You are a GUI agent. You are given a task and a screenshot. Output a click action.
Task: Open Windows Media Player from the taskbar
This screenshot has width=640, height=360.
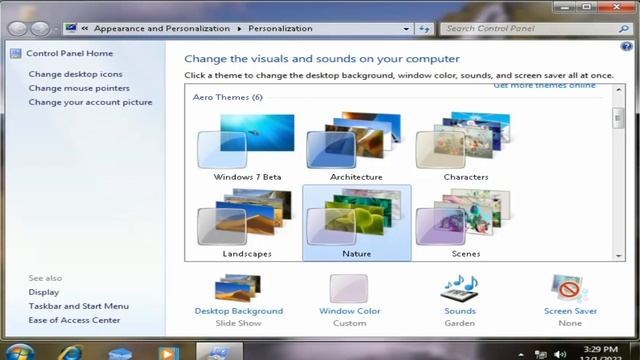pyautogui.click(x=169, y=353)
